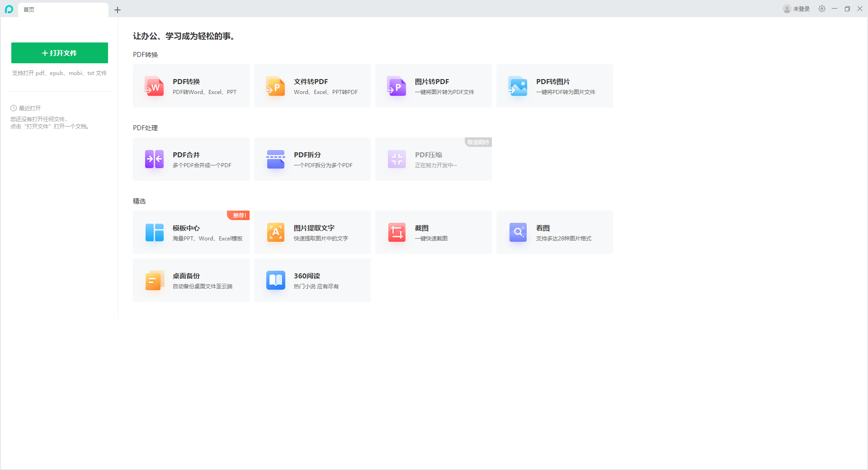Click the 桌面备份 backup icon
The width and height of the screenshot is (868, 470).
154,280
